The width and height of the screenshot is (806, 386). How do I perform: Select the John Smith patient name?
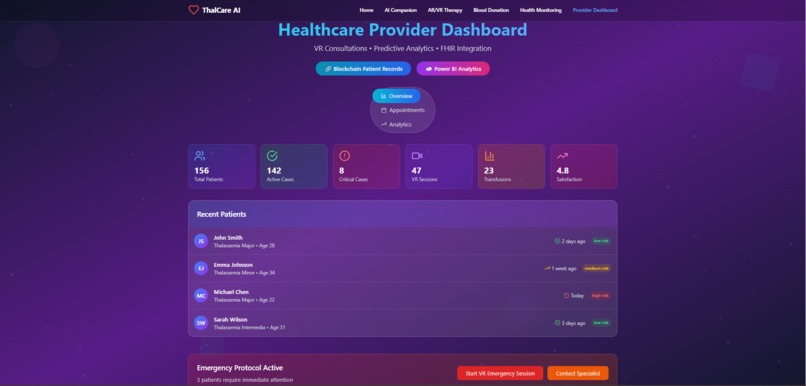click(x=228, y=237)
